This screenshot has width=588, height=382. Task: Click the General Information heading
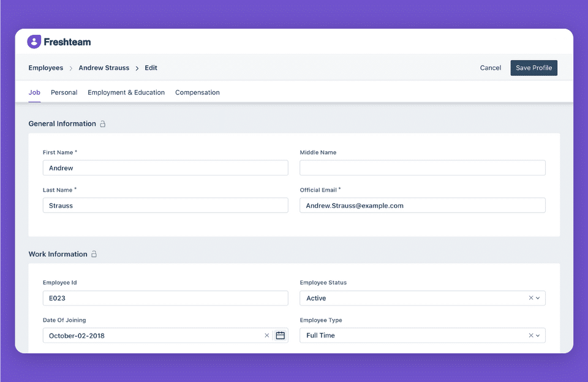click(62, 124)
